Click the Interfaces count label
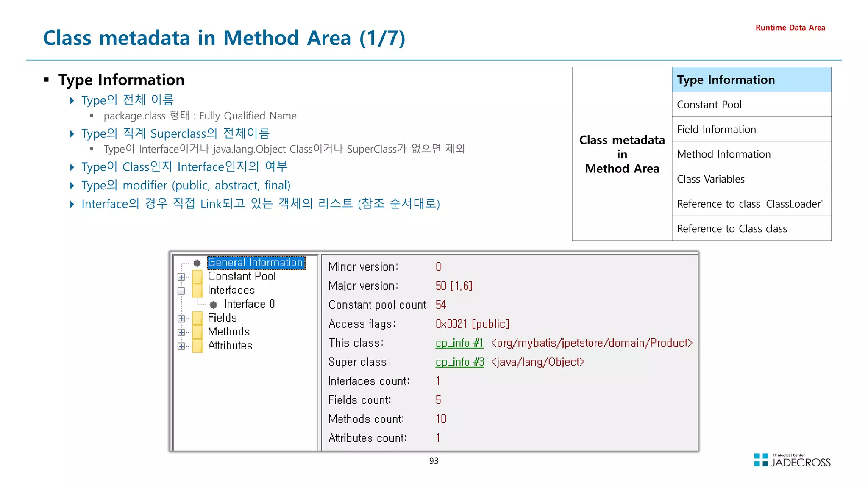868x488 pixels. (x=369, y=381)
